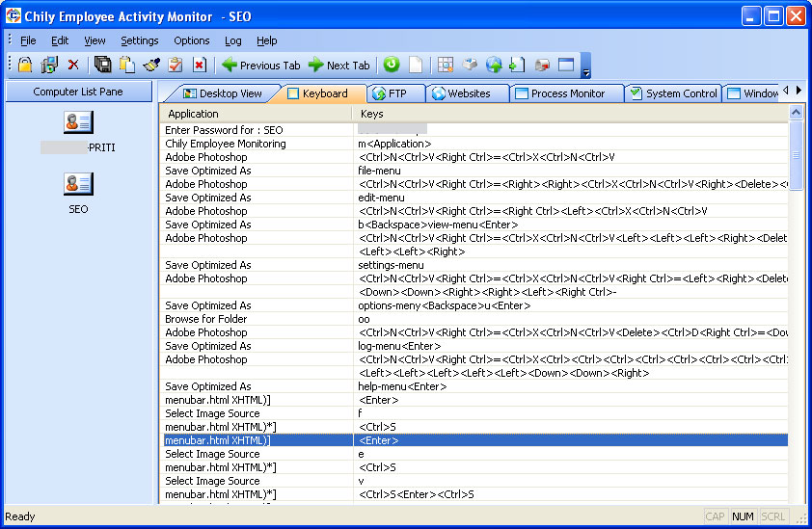
Task: Click the padlock icon in toolbar
Action: 25,65
